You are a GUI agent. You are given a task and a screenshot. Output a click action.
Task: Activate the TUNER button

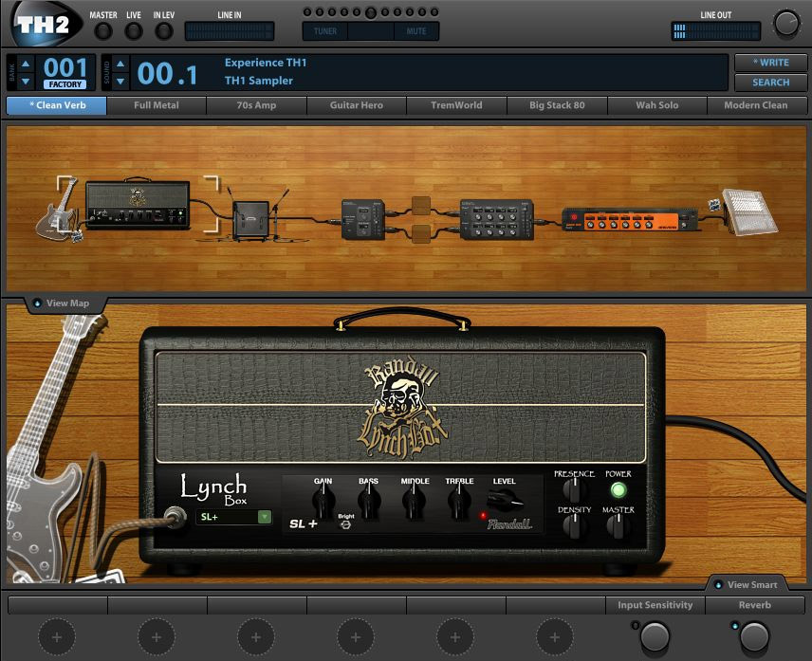[x=325, y=31]
